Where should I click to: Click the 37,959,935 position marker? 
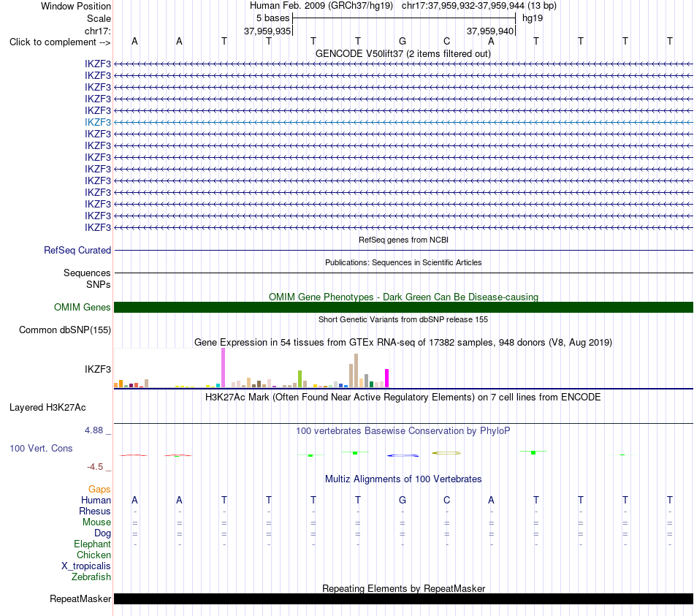click(267, 31)
